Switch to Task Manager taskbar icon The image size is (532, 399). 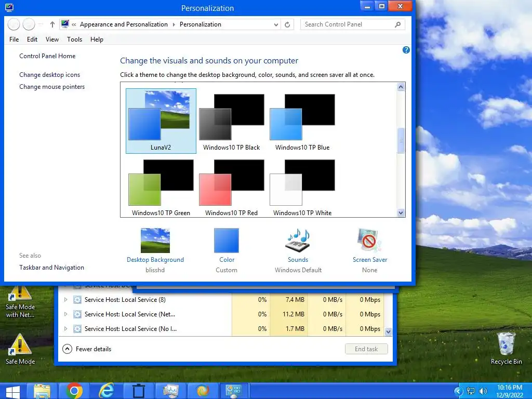pos(170,391)
